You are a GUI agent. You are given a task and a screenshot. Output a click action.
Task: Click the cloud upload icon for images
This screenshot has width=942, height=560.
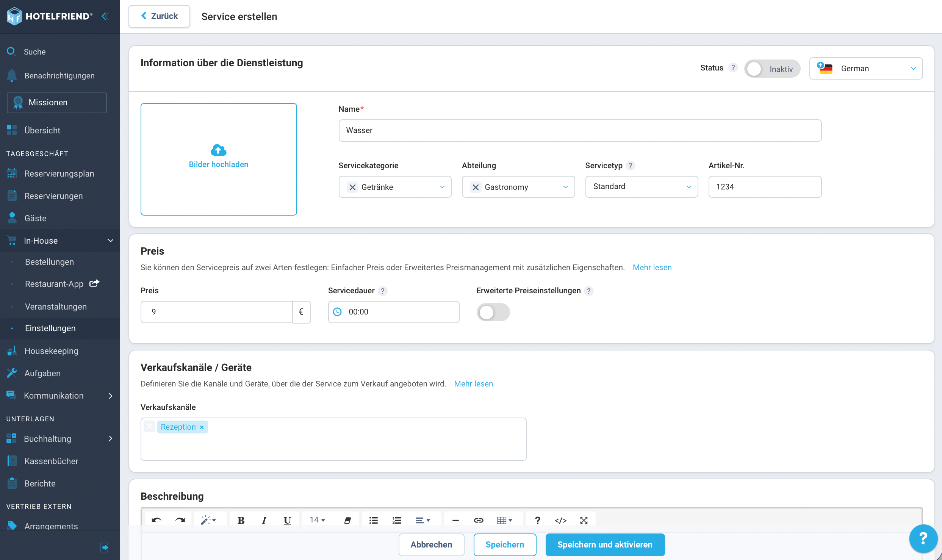pyautogui.click(x=218, y=150)
